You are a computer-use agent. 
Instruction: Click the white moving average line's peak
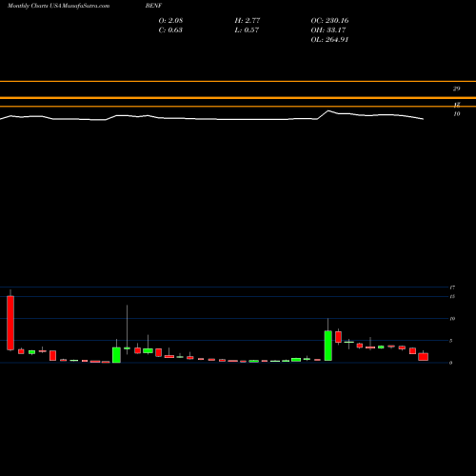coord(328,110)
